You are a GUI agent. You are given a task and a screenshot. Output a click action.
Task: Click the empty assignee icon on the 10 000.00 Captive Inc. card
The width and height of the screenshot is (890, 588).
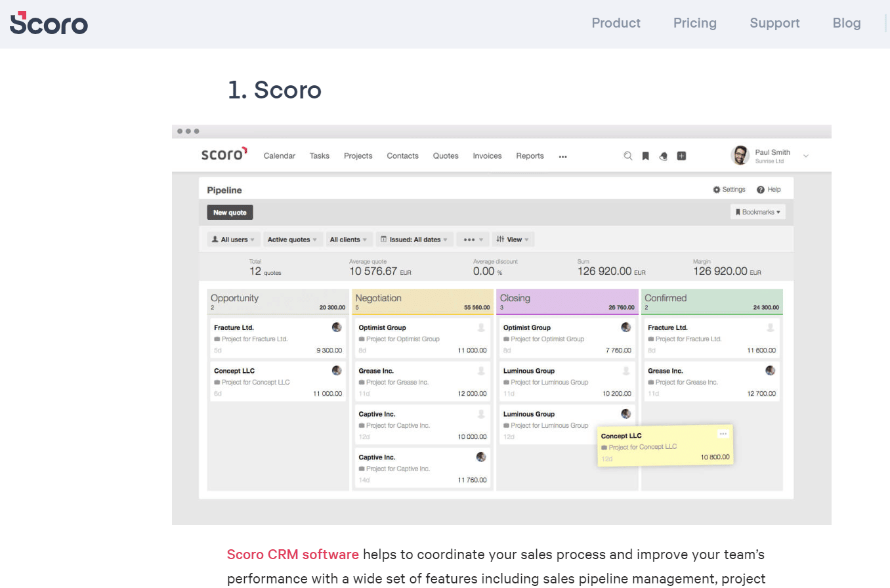(x=481, y=413)
